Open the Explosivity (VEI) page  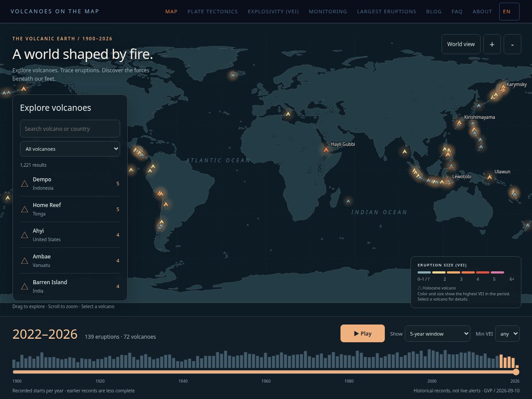(273, 12)
